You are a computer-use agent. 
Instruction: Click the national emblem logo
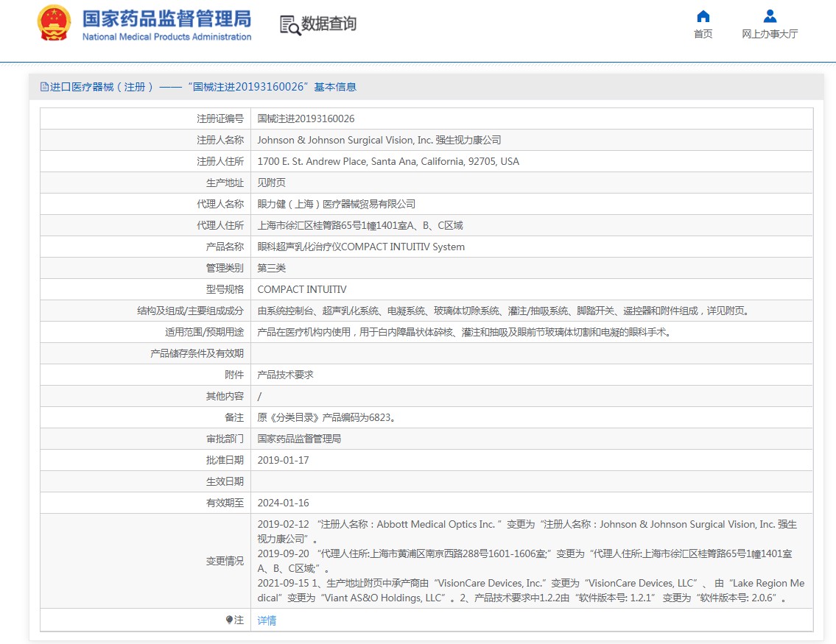pos(54,24)
